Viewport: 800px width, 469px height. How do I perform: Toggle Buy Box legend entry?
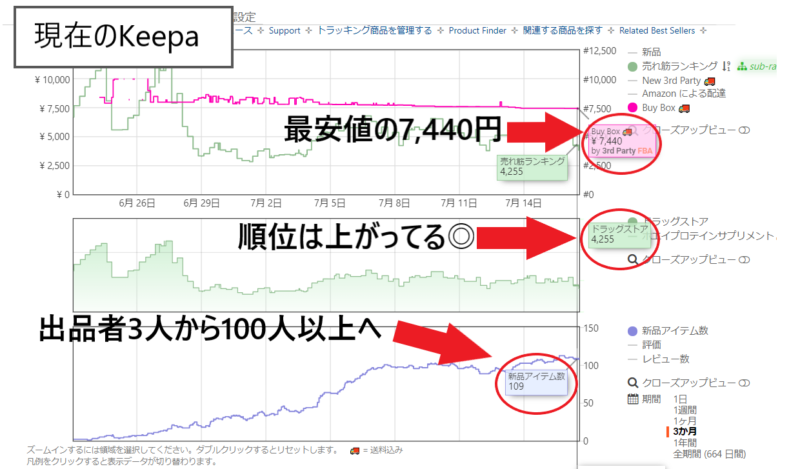pos(658,108)
